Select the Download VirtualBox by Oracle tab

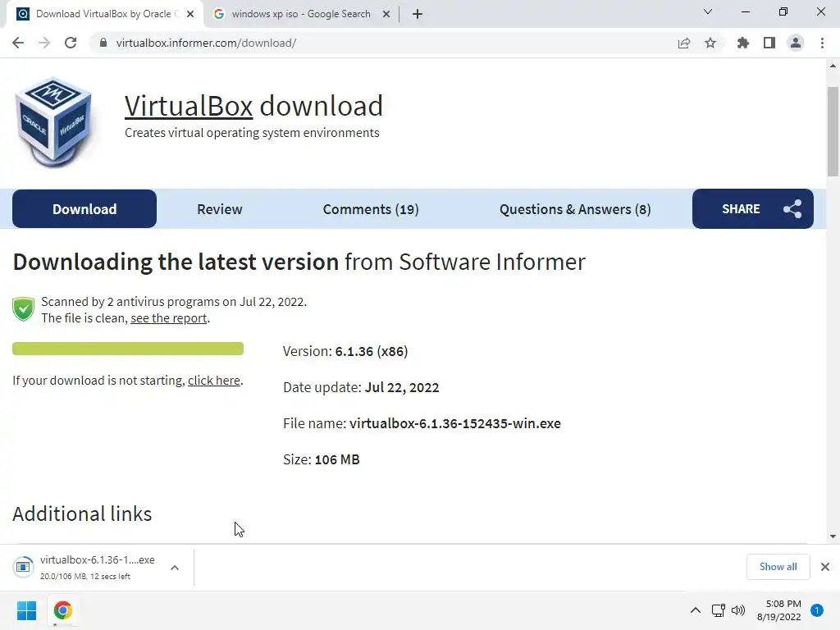pos(104,14)
